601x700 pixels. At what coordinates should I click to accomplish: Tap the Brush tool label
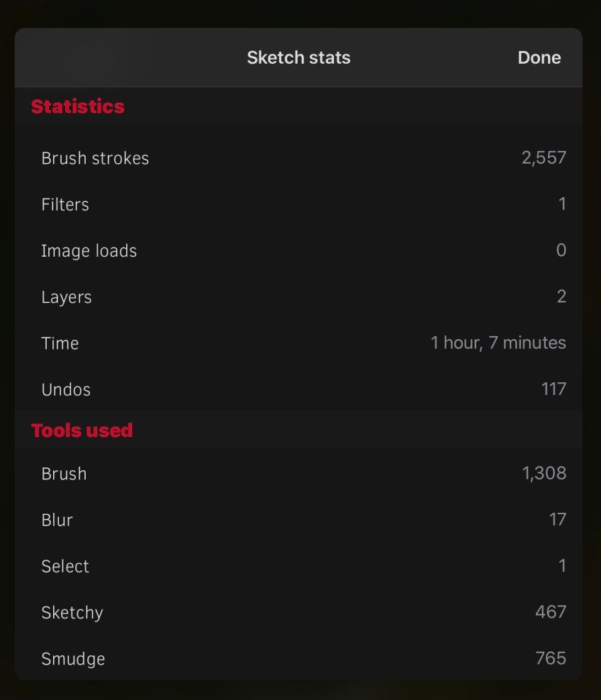click(64, 474)
